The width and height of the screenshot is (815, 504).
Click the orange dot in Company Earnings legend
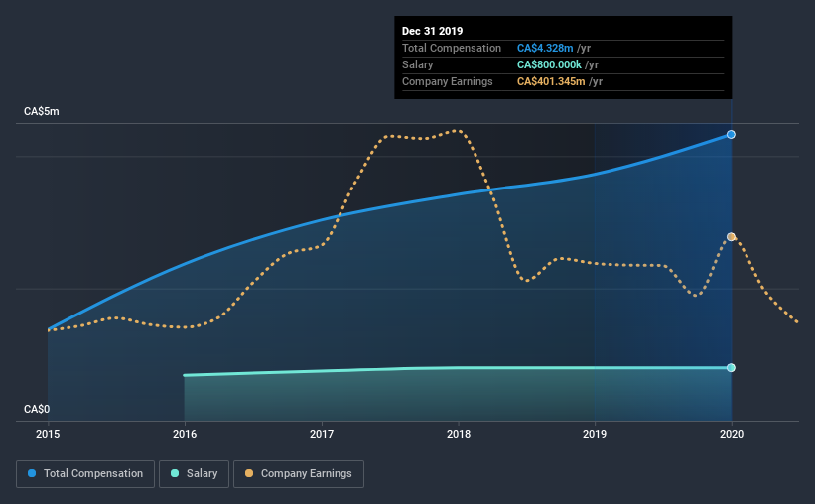click(249, 473)
